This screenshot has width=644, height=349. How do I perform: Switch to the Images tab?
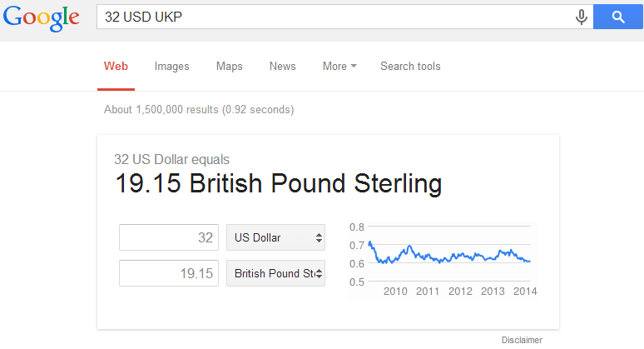point(171,66)
